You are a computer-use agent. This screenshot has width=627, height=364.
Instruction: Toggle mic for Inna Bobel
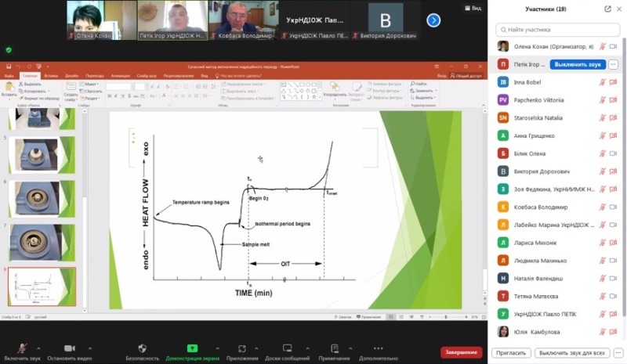602,82
